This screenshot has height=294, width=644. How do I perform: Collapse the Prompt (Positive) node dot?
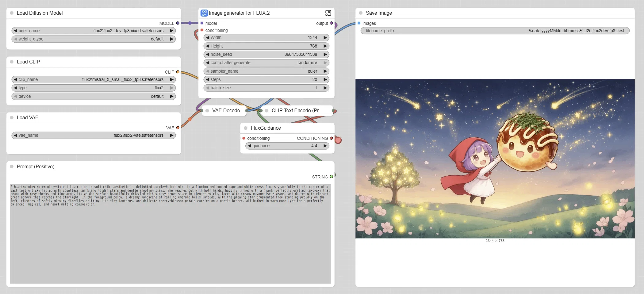pyautogui.click(x=12, y=166)
